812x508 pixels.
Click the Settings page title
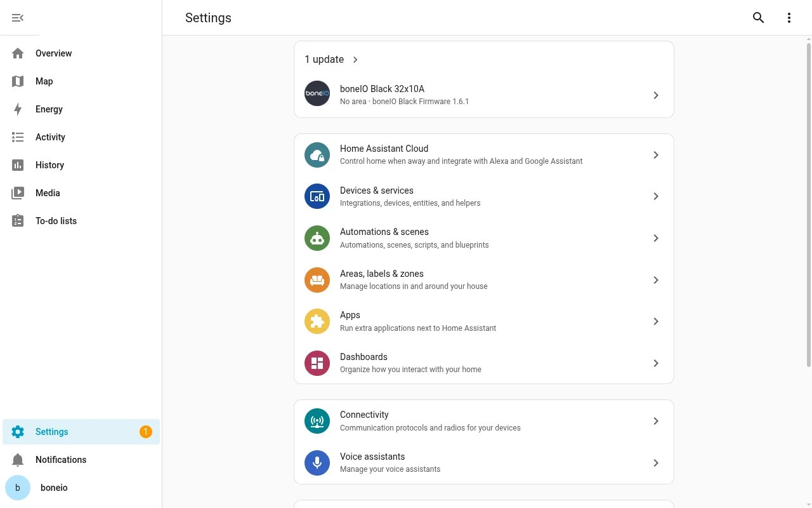pos(208,18)
